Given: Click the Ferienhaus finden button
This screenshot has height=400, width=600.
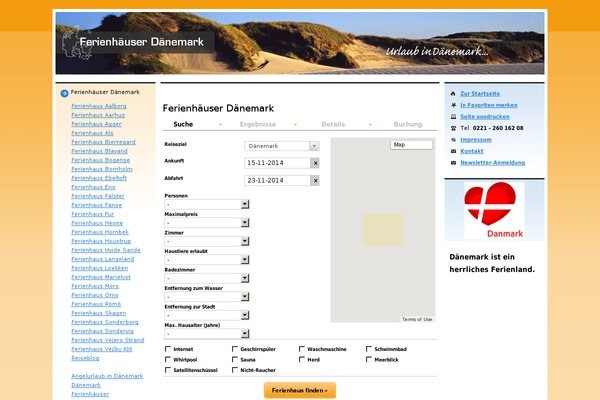Looking at the screenshot, I should pos(300,390).
